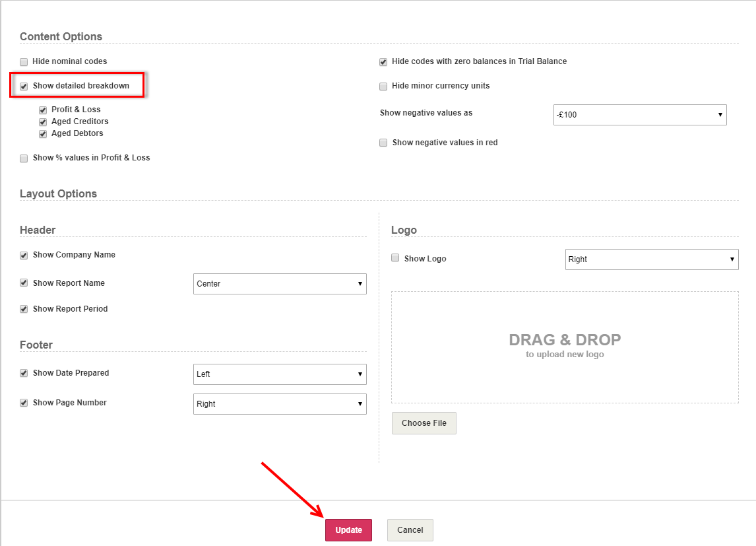Toggle Show Report Name checkbox

24,283
